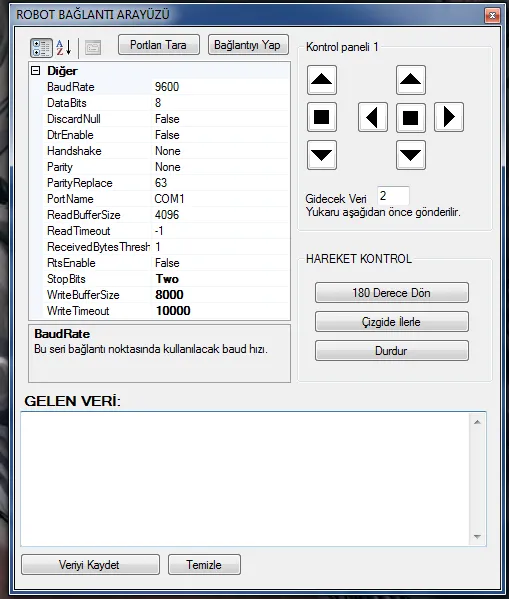Click the right arrow direction button
This screenshot has width=509, height=599.
pos(449,117)
